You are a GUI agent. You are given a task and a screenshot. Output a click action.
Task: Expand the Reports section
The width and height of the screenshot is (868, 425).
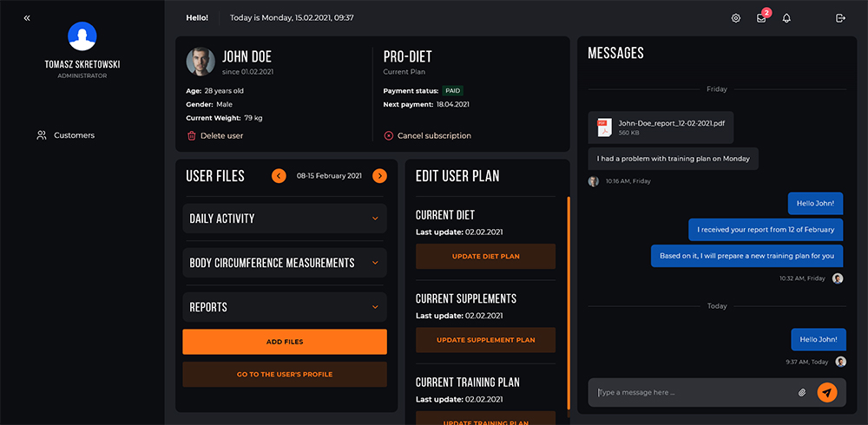coord(285,307)
